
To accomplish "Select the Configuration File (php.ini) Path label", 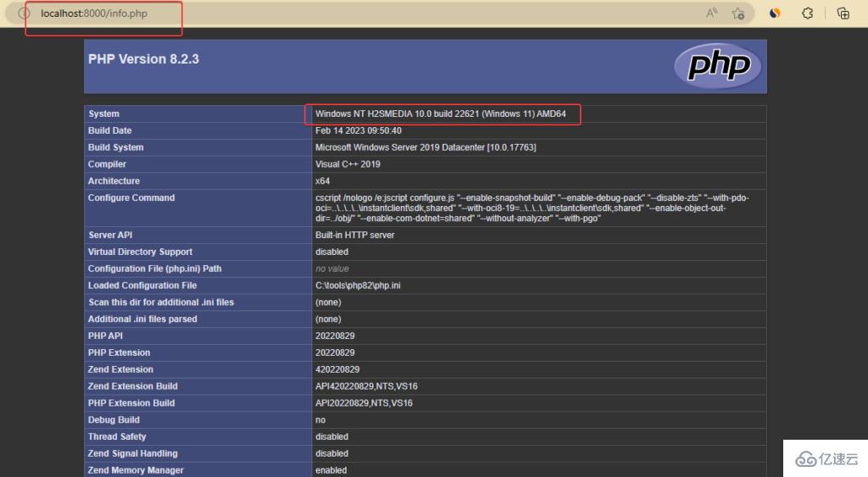I will tap(154, 269).
